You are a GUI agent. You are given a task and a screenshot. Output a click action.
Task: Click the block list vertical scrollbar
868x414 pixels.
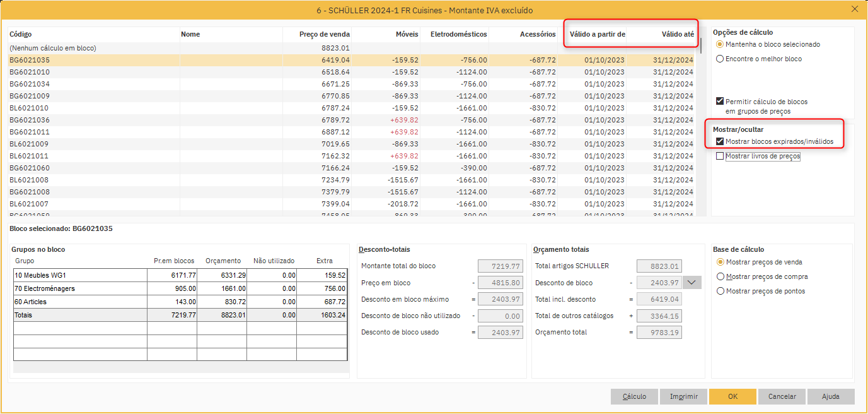point(700,126)
